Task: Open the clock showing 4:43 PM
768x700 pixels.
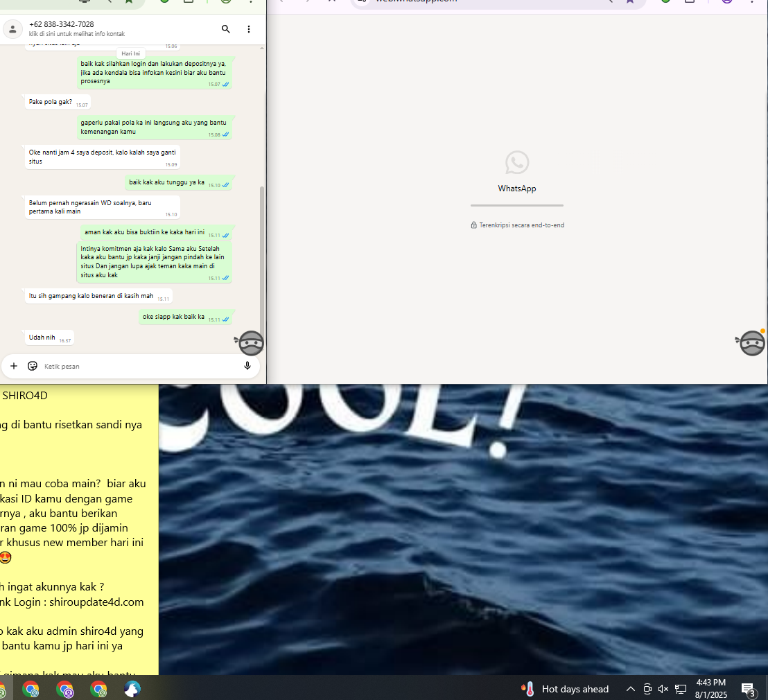Action: 710,689
